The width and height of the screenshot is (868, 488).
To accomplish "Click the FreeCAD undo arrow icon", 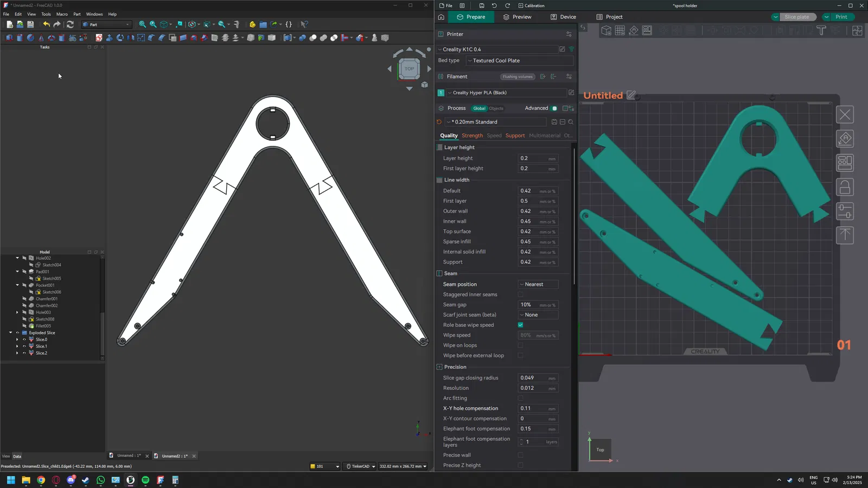I will (x=46, y=24).
